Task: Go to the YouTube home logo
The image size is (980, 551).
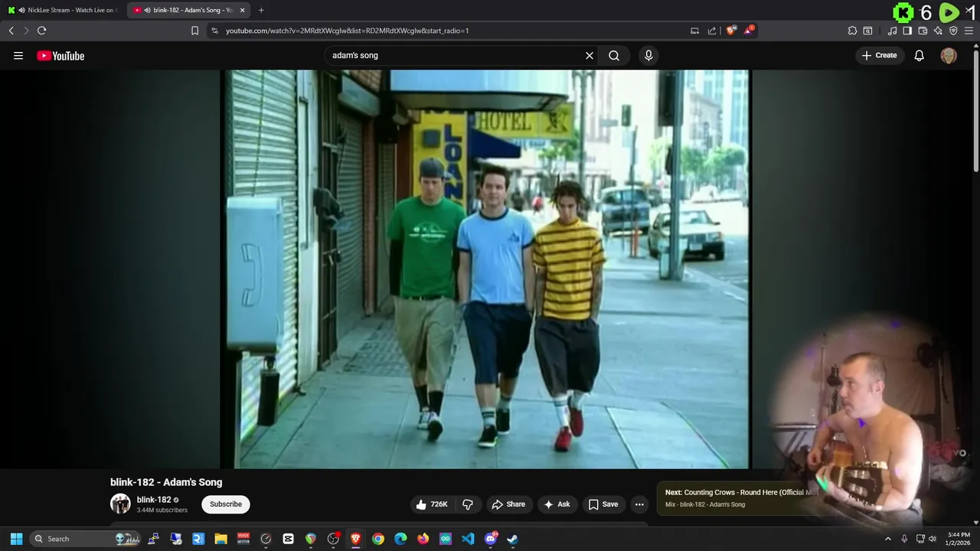Action: (x=60, y=56)
